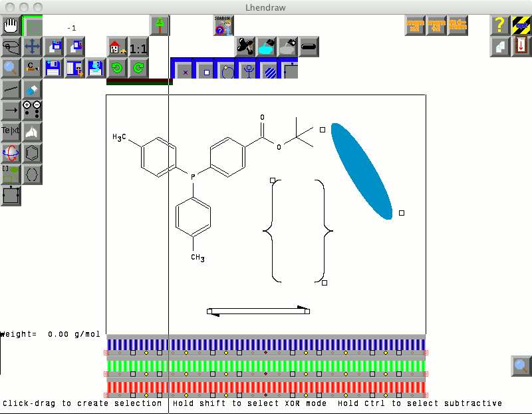Click the magnifier icon at bottom right
The height and width of the screenshot is (414, 532).
tap(521, 365)
